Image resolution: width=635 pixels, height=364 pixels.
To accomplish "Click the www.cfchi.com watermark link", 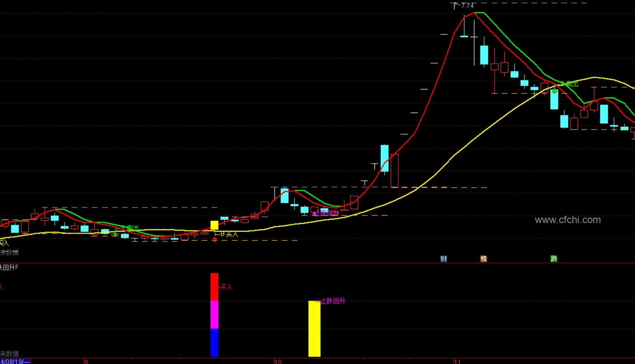I will coord(568,220).
